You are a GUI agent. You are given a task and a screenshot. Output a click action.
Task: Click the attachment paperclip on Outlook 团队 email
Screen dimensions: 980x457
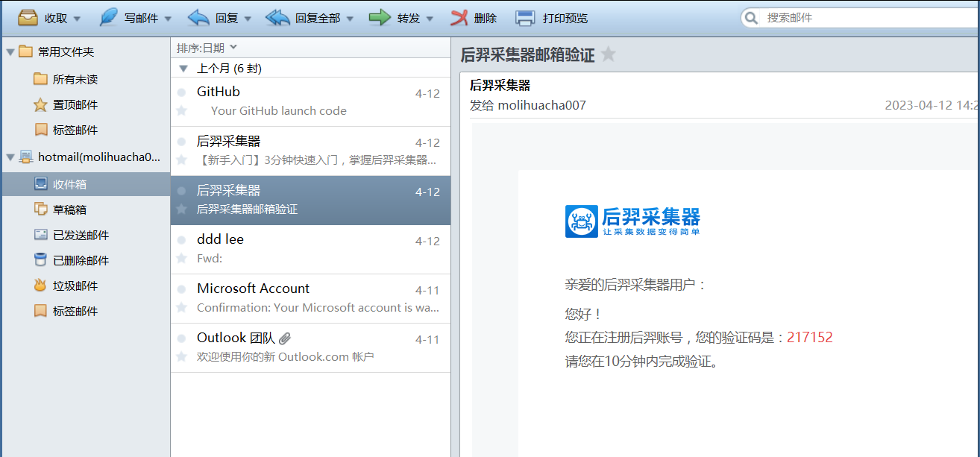click(285, 338)
